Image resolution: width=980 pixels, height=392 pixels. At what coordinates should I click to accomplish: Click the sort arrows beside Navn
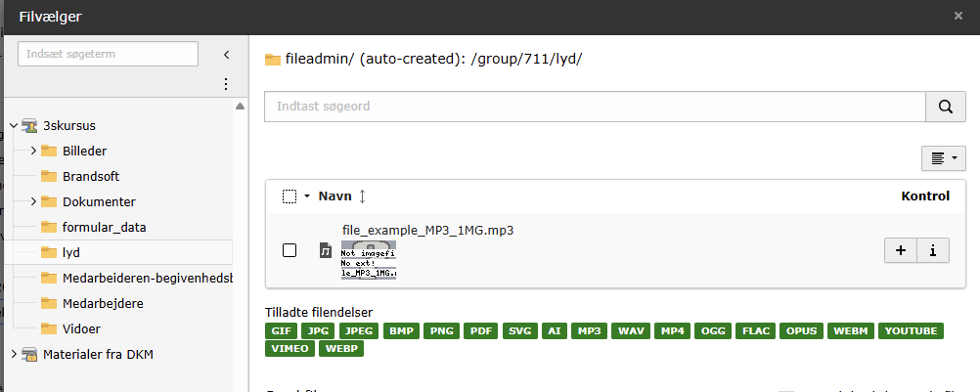point(362,196)
